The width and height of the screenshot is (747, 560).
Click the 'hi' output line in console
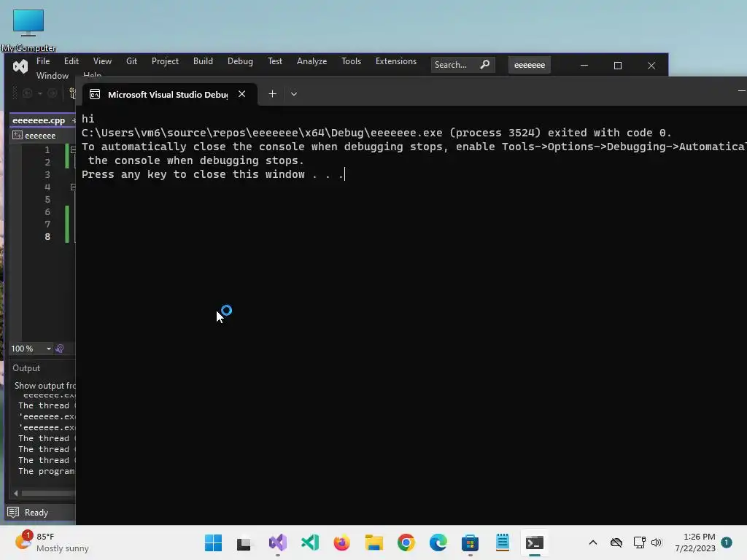(x=88, y=119)
